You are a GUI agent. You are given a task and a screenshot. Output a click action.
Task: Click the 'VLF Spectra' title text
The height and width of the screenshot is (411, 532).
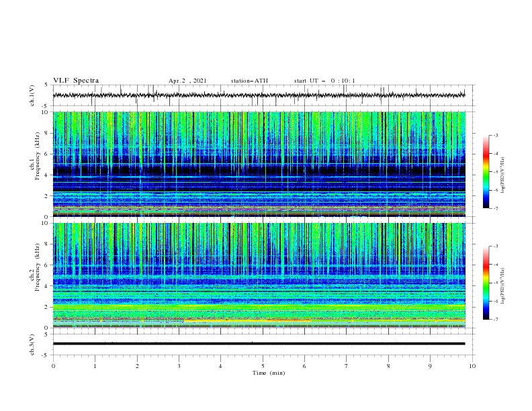point(76,81)
